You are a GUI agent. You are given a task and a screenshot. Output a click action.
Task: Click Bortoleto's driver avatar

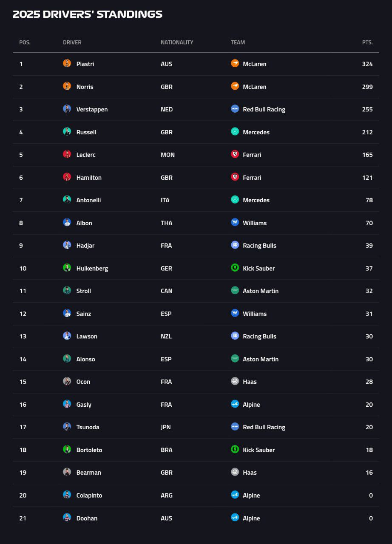click(x=67, y=450)
